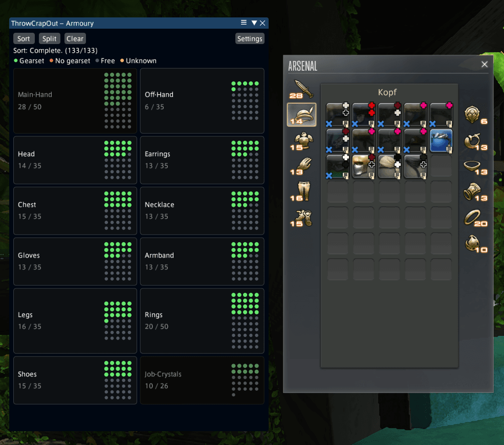Select the Shoes 15 / 35 card
Image resolution: width=504 pixels, height=445 pixels.
(x=75, y=380)
